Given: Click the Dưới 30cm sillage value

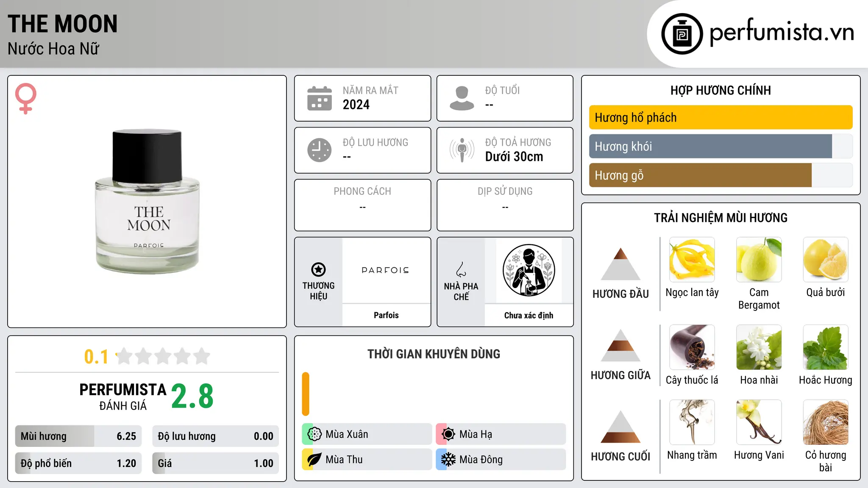Looking at the screenshot, I should tap(514, 157).
